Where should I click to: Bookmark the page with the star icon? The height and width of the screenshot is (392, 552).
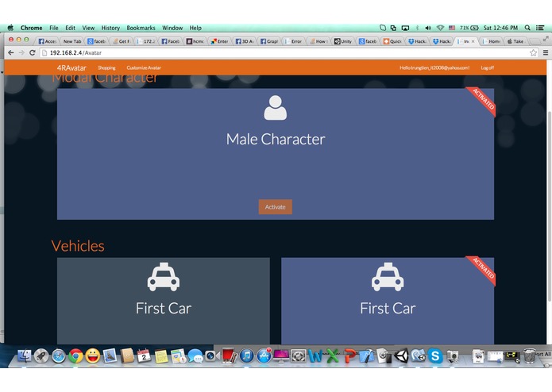(534, 52)
